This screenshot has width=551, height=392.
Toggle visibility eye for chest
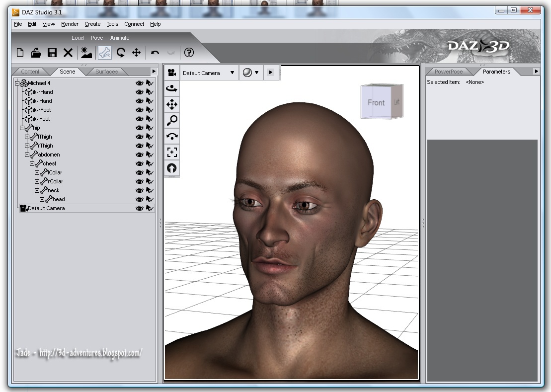click(140, 163)
